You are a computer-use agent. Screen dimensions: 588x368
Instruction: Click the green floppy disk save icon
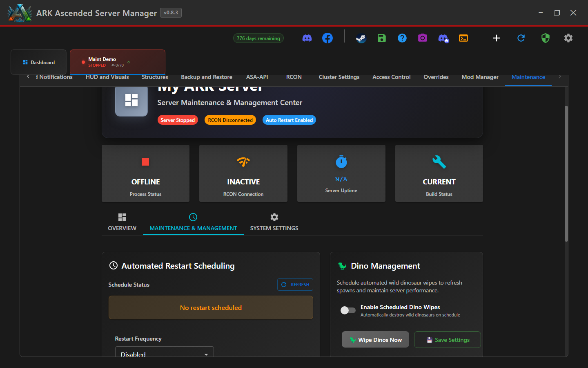coord(382,38)
